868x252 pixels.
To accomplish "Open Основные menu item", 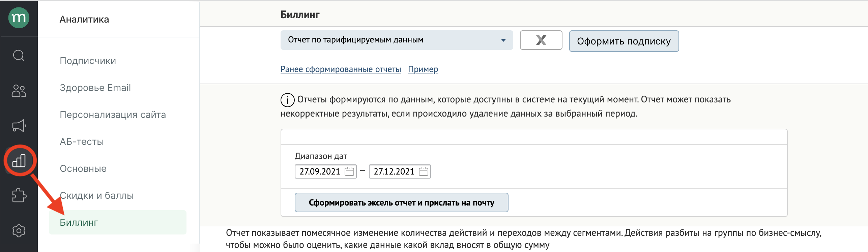I will point(83,168).
